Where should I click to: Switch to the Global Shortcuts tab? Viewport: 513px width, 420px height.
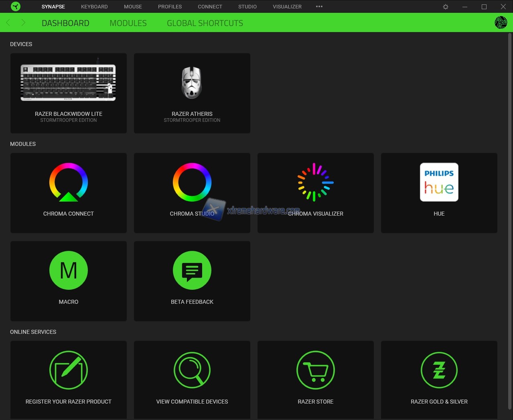click(205, 23)
